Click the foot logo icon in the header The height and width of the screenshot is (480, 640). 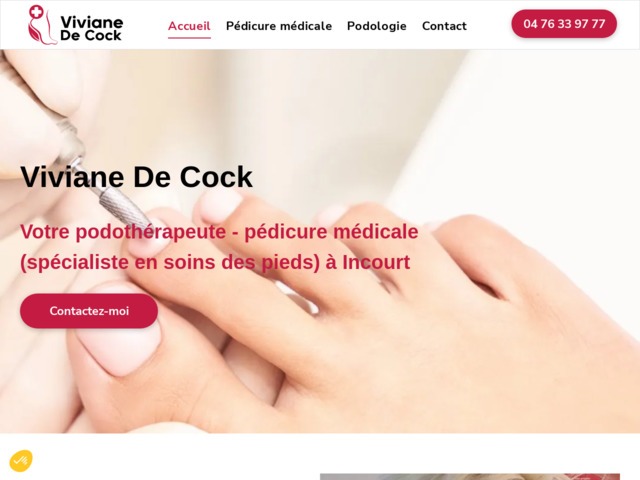(43, 25)
